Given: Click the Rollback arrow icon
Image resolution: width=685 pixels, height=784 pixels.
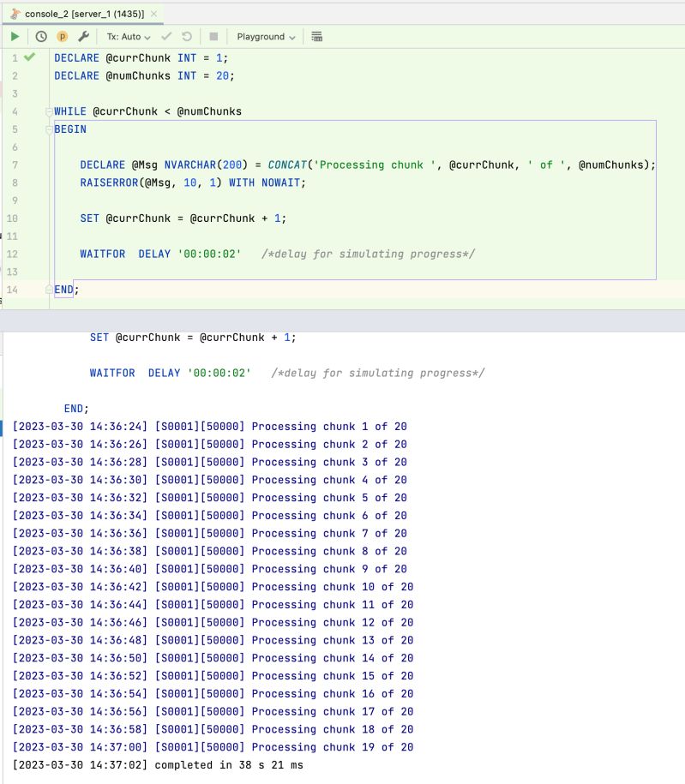Looking at the screenshot, I should [187, 37].
